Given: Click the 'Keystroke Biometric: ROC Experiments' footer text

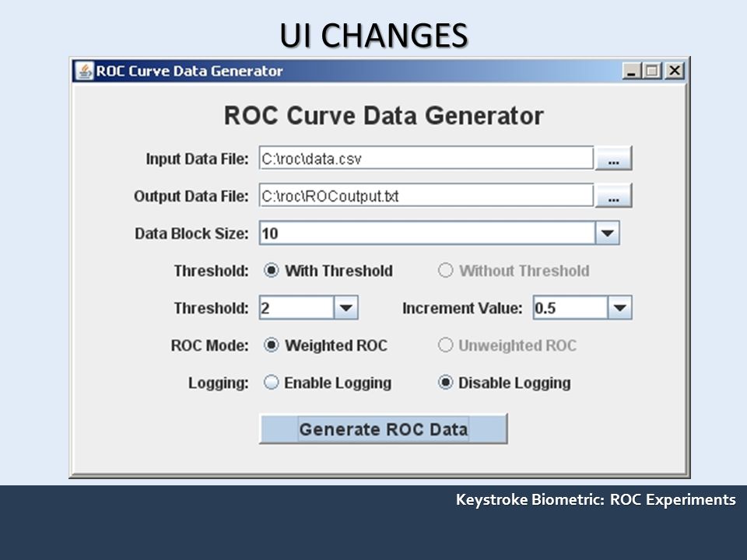Looking at the screenshot, I should 595,499.
